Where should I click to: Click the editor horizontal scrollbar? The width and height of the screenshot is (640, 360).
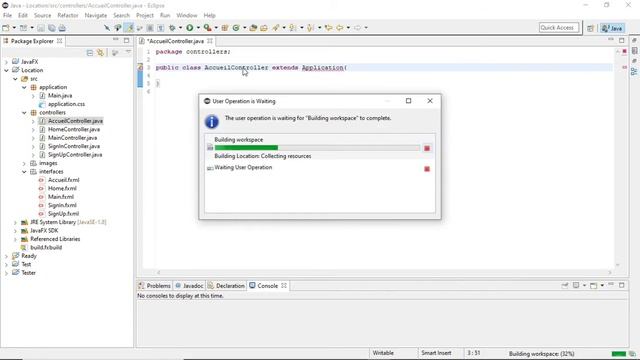(x=384, y=272)
